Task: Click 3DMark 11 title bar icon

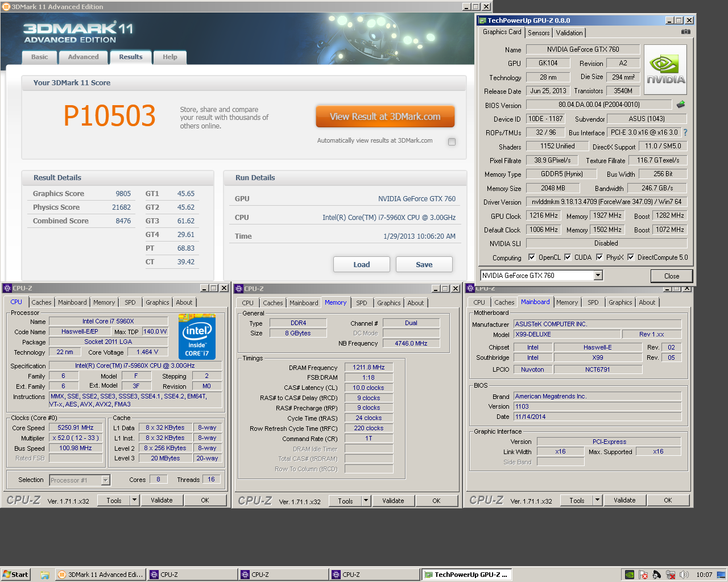Action: pos(6,7)
